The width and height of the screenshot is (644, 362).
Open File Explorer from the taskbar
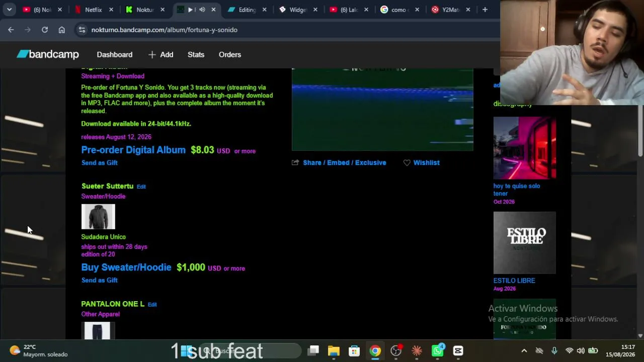334,350
